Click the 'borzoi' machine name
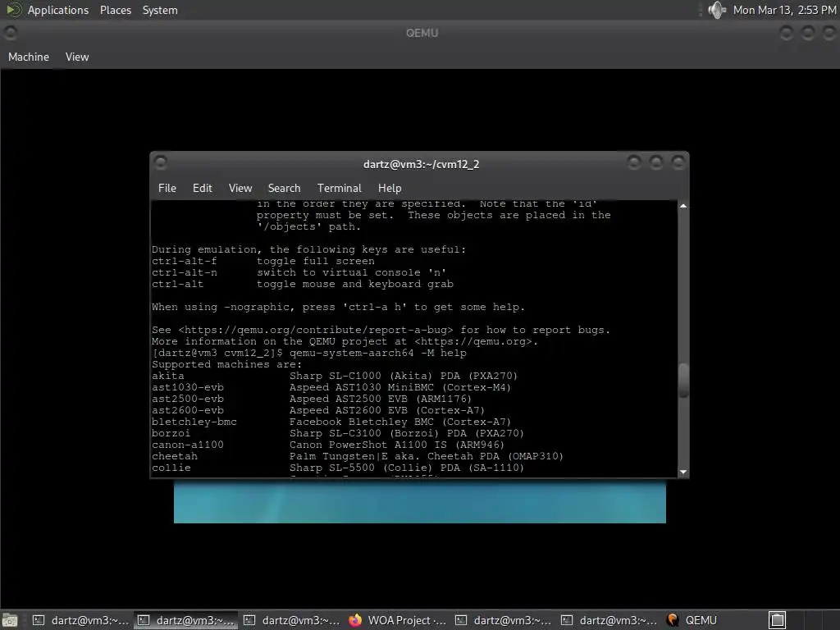 coord(171,433)
